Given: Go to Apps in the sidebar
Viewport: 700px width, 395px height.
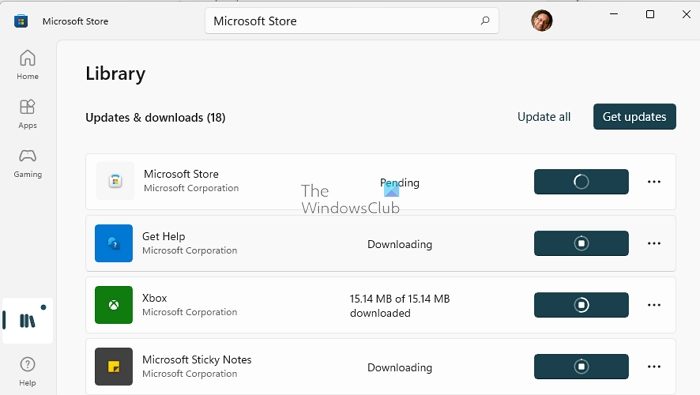Looking at the screenshot, I should [x=27, y=114].
